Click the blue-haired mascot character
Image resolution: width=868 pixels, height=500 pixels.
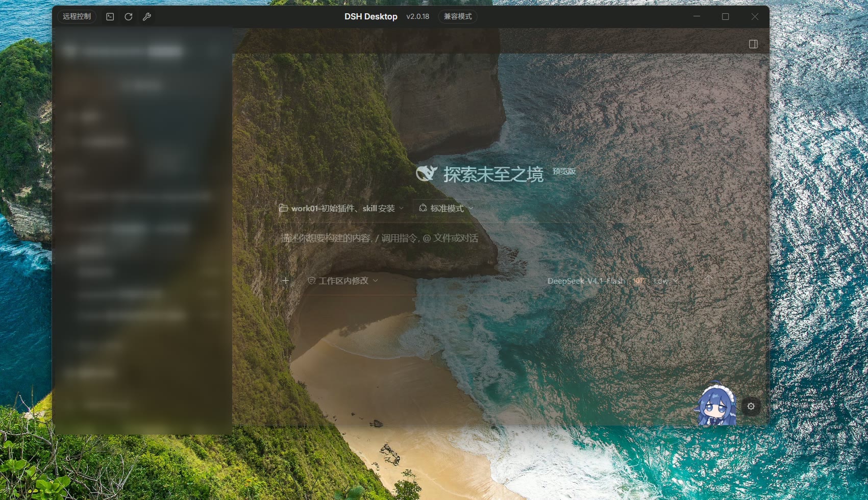[x=717, y=404]
